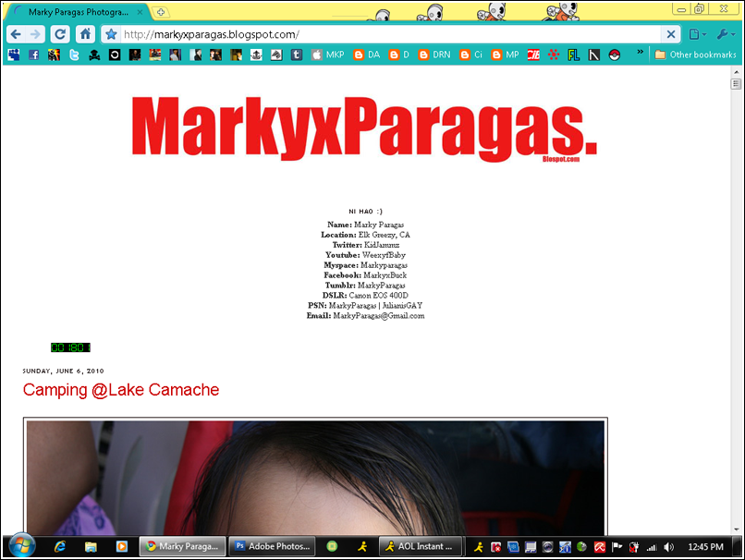The width and height of the screenshot is (745, 560).
Task: Open the Pokeball bookmark icon
Action: (615, 55)
